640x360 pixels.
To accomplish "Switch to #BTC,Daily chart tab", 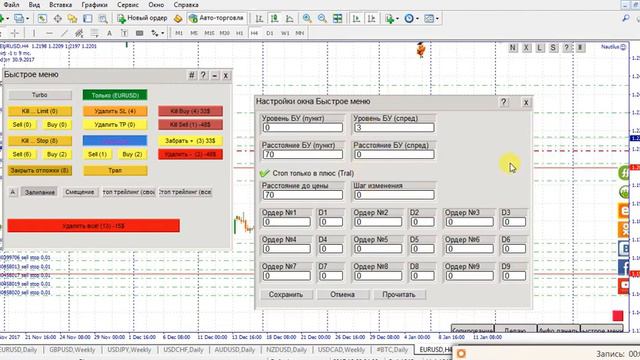I will tap(392, 350).
